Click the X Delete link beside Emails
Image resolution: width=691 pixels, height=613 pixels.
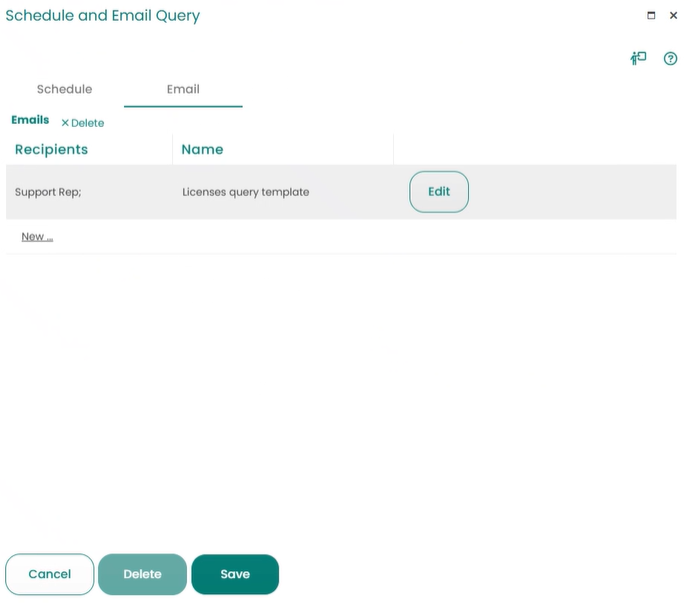82,123
